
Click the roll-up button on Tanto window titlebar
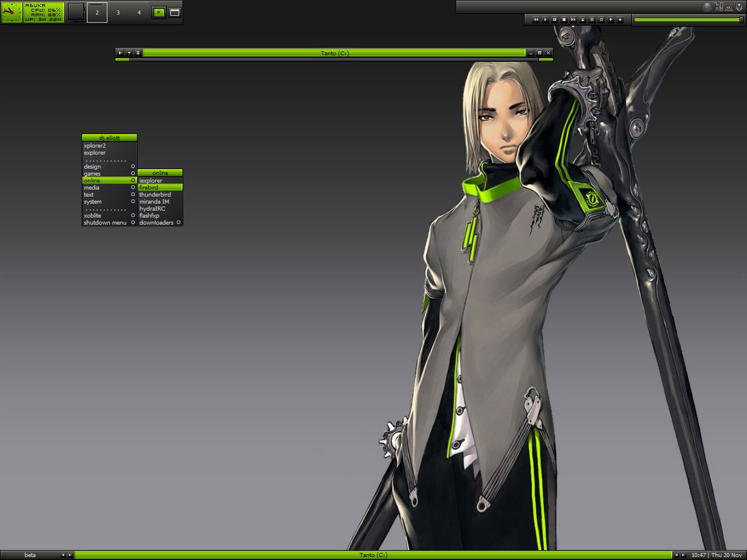(x=138, y=53)
